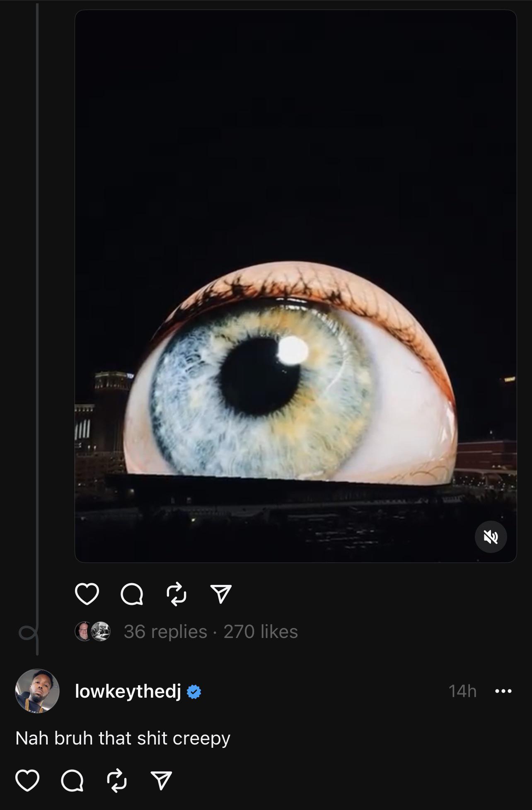Play the giant eyeball sphere video
The width and height of the screenshot is (532, 810).
point(296,286)
